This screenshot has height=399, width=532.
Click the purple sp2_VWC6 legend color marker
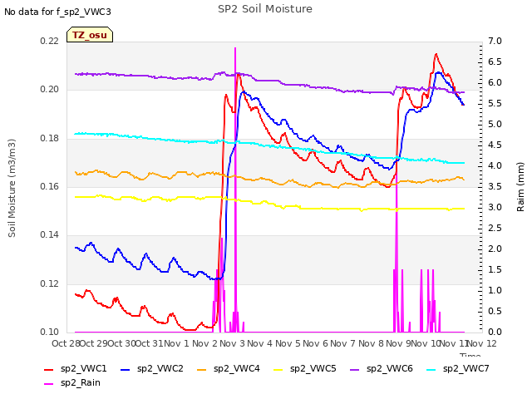[x=355, y=369]
